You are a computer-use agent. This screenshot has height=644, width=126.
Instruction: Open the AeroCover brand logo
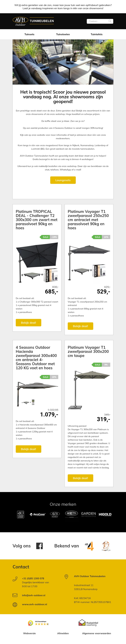click(38, 514)
